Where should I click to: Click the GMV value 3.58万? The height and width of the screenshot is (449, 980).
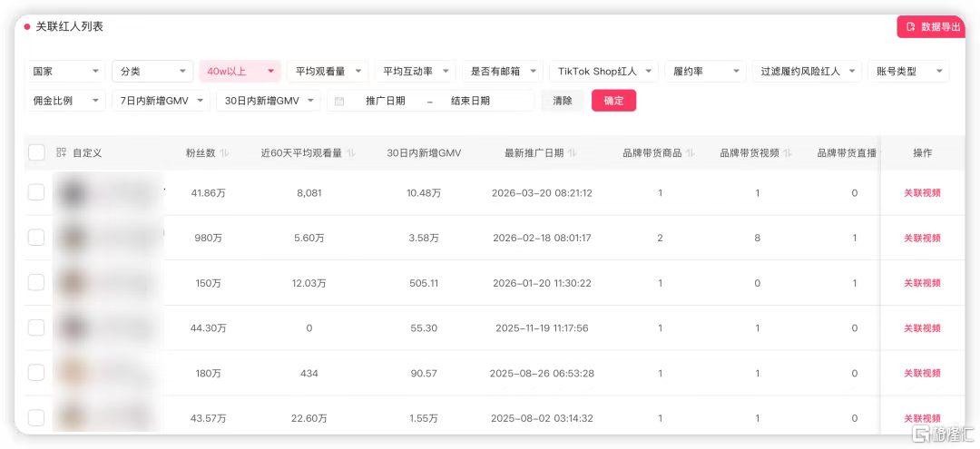tap(424, 238)
